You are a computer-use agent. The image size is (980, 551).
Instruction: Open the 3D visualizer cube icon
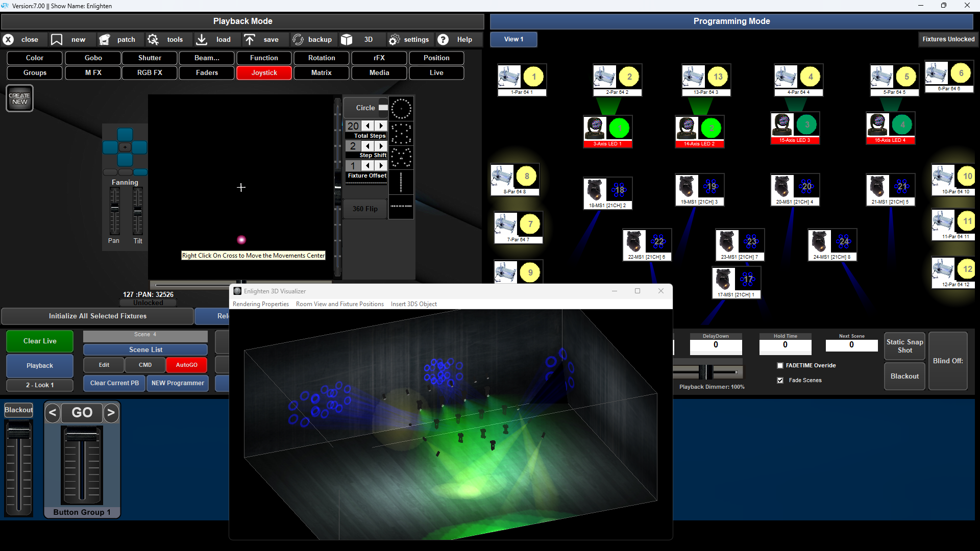click(347, 39)
